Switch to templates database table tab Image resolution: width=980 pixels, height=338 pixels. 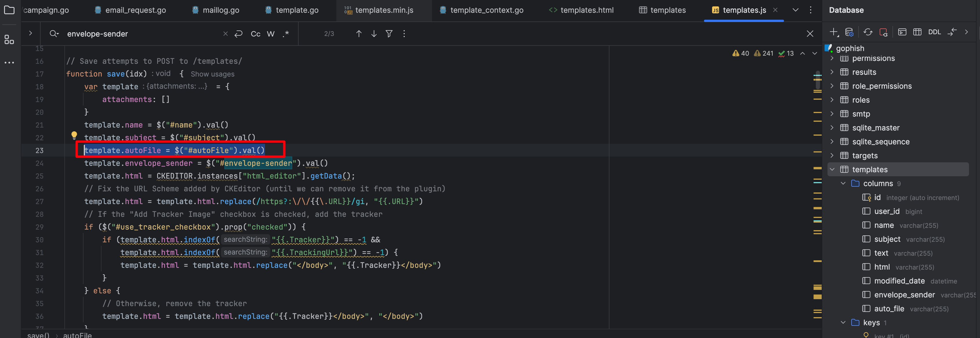[x=662, y=10]
